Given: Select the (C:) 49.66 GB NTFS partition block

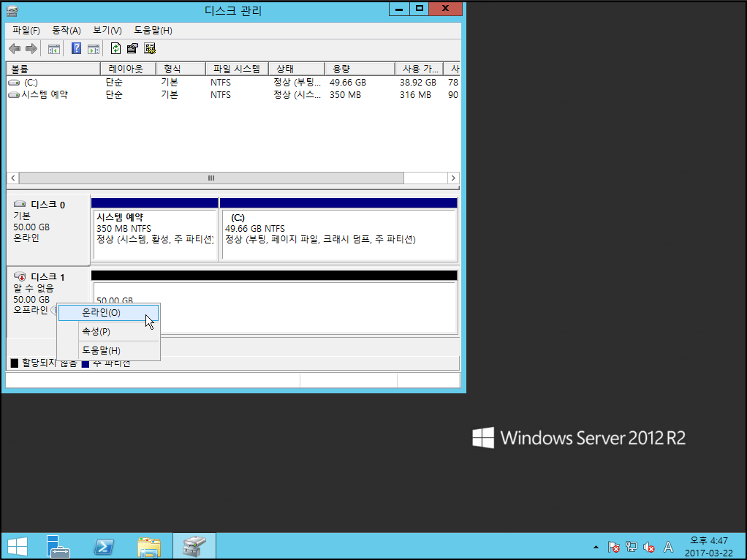Looking at the screenshot, I should (x=339, y=235).
